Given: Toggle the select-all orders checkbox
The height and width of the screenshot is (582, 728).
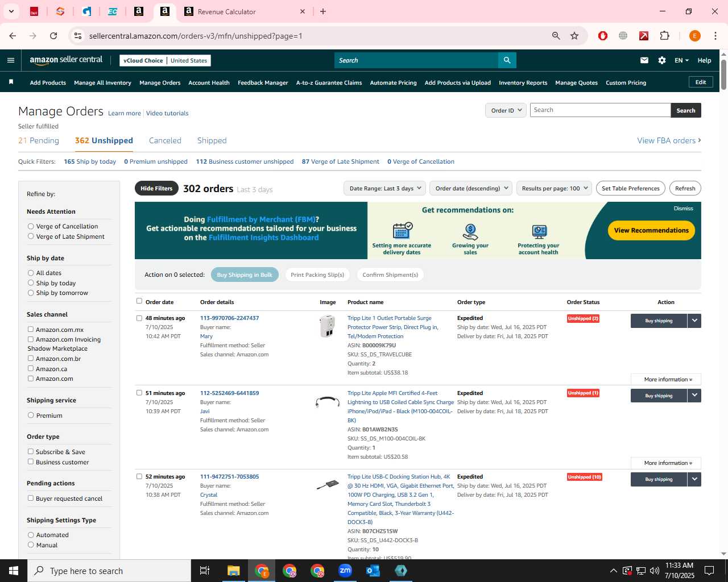Looking at the screenshot, I should [139, 301].
